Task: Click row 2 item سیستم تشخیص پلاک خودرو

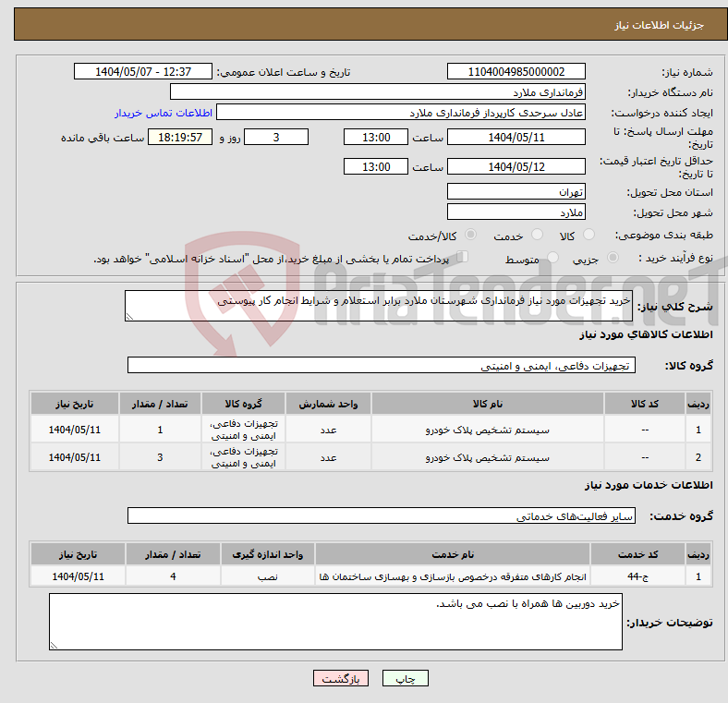Action: 488,458
